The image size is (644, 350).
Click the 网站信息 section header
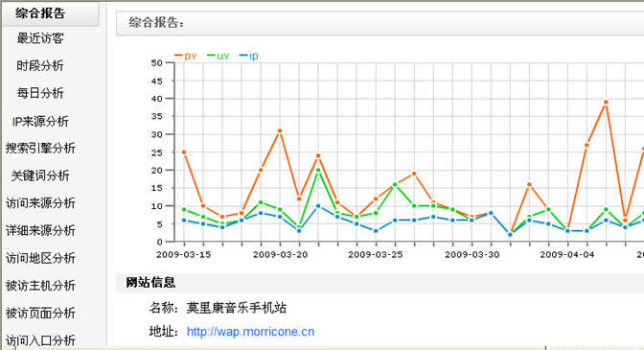150,283
